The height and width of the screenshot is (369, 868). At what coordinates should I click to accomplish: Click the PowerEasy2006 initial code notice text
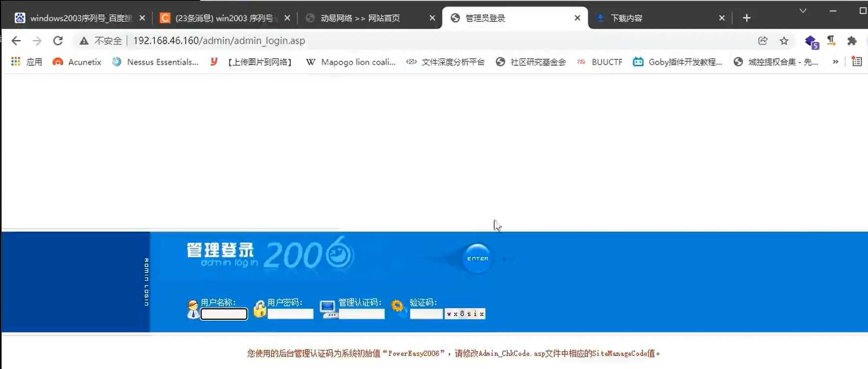pyautogui.click(x=454, y=354)
